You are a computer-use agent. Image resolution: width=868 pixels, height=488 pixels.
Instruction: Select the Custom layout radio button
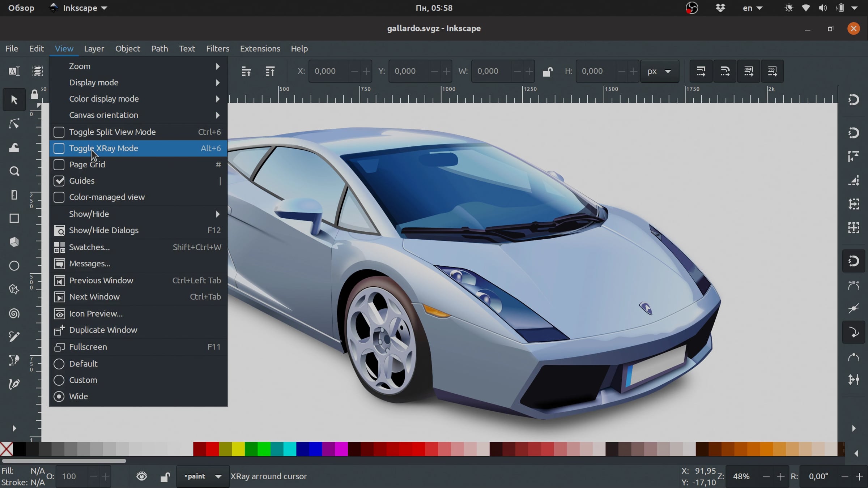point(59,380)
